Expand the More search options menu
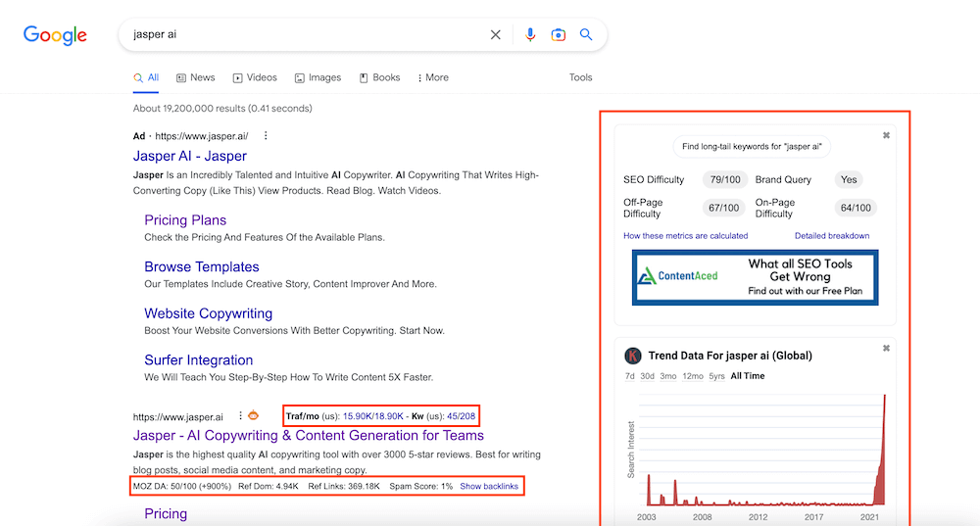Viewport: 980px width, 526px height. point(433,77)
